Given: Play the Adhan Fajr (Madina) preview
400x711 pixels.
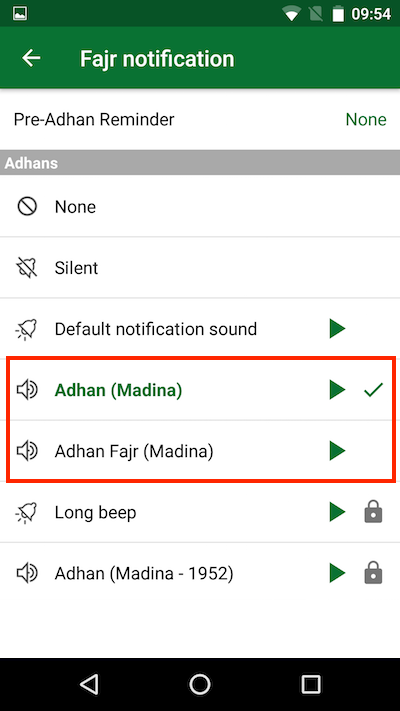Looking at the screenshot, I should coord(337,451).
